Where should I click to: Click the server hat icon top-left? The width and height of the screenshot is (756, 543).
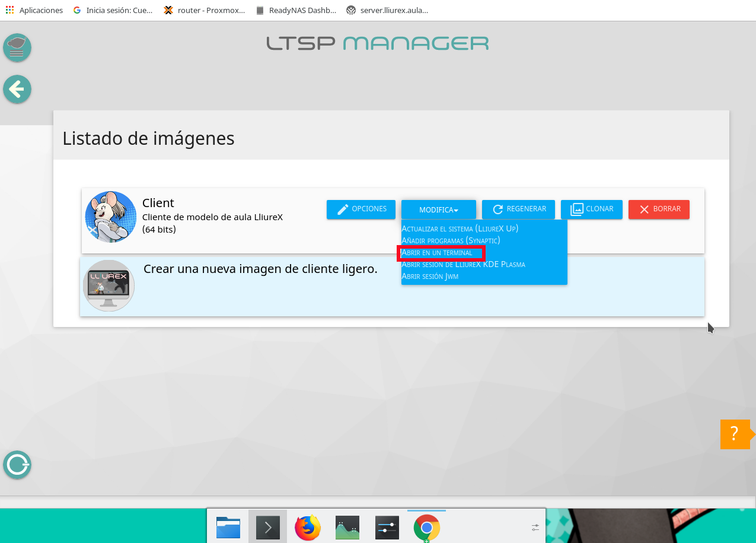[17, 47]
